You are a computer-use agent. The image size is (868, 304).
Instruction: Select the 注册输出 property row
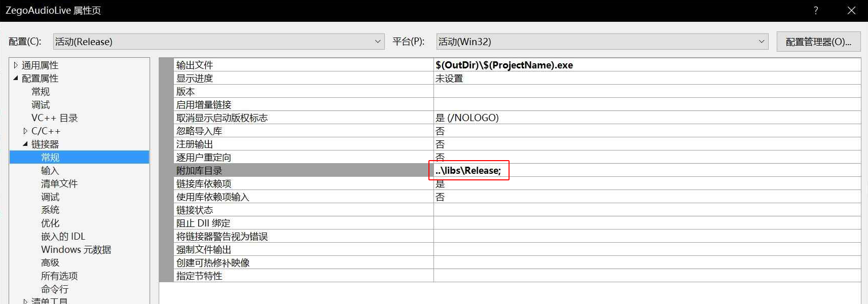click(517, 144)
